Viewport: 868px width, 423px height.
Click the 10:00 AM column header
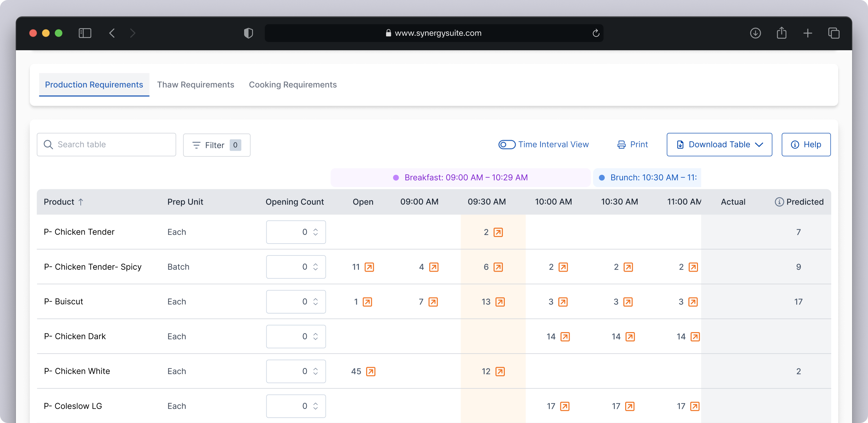coord(553,202)
